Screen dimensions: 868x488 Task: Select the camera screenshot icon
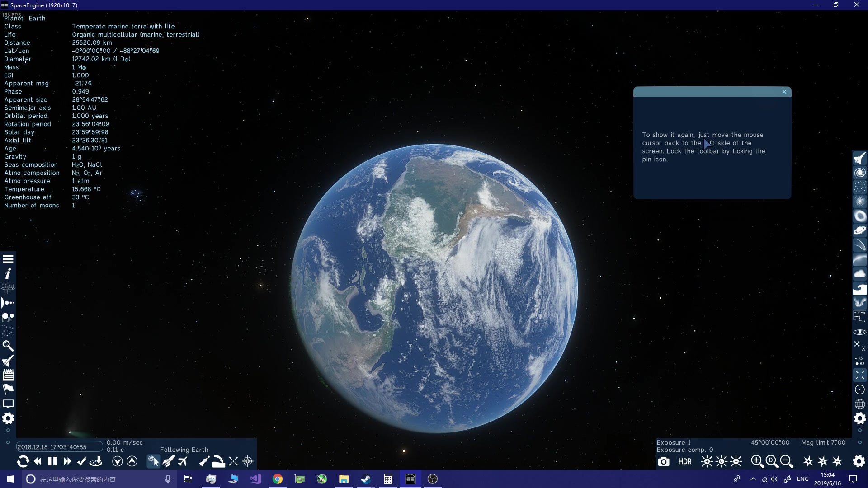[x=664, y=461]
